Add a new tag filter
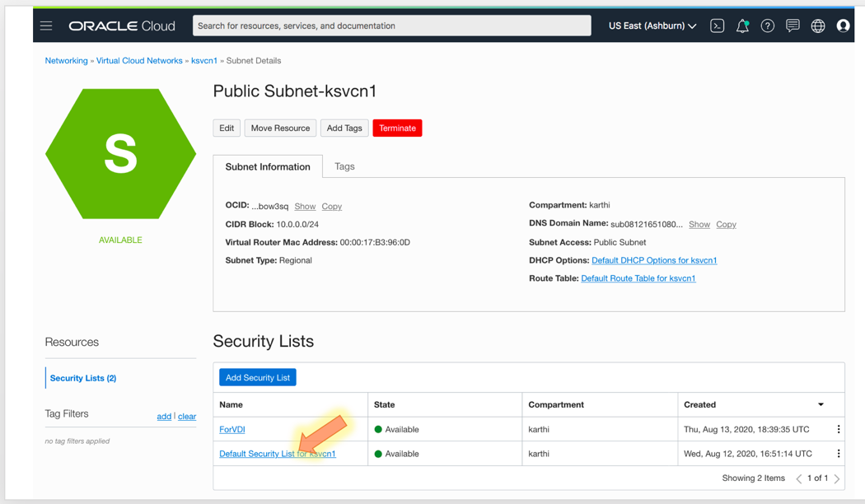Screen dimensions: 865x504 pyautogui.click(x=164, y=416)
